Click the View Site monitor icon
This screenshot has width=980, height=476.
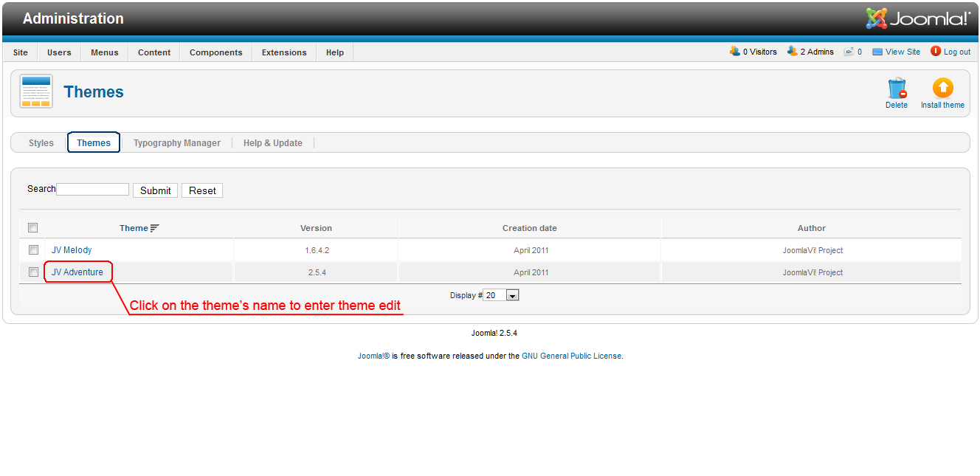(877, 52)
